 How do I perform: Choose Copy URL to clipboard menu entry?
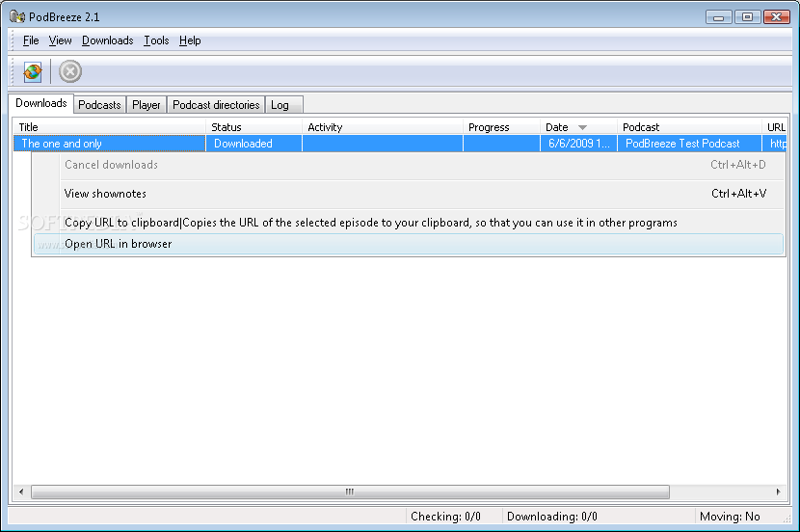click(121, 223)
